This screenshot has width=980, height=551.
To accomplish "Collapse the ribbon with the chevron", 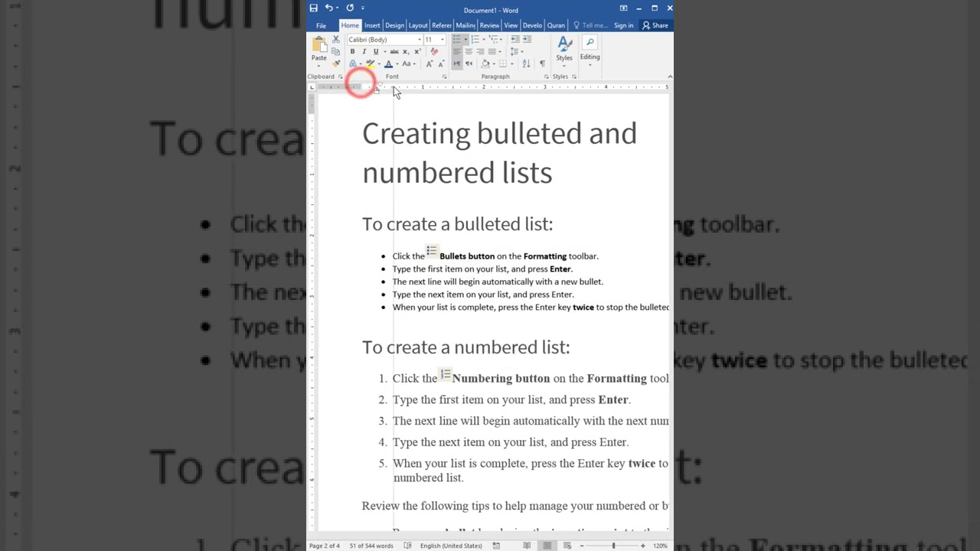I will pos(669,77).
